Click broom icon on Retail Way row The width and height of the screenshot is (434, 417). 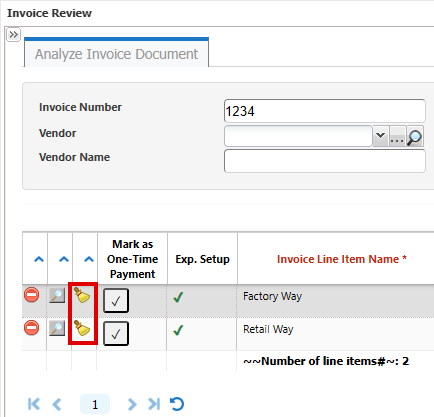pyautogui.click(x=82, y=328)
